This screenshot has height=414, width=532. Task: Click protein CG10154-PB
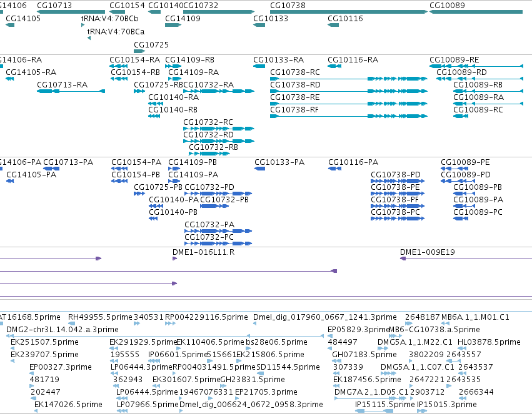pos(136,175)
